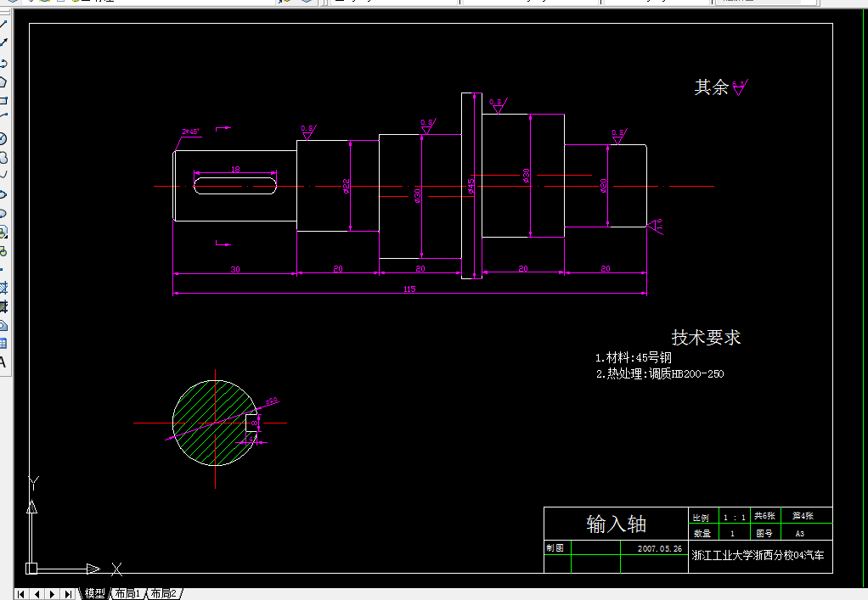Select the 2*45° chamfer annotation

coord(190,132)
